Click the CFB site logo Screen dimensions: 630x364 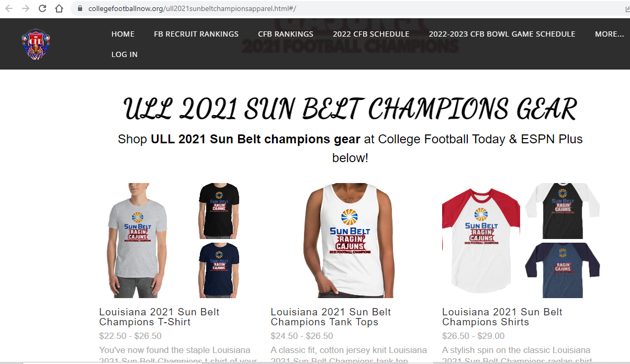click(36, 44)
